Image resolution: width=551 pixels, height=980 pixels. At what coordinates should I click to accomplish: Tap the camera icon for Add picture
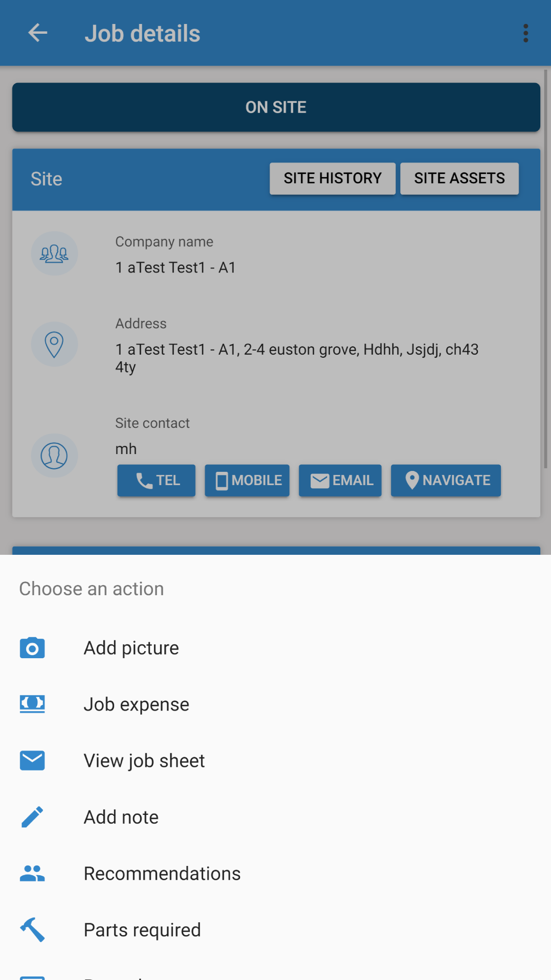32,648
